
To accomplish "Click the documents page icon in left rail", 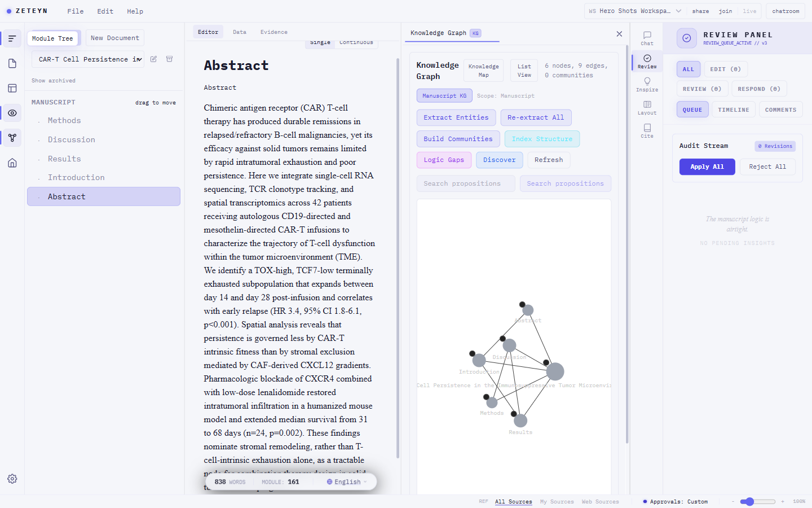I will 12,63.
